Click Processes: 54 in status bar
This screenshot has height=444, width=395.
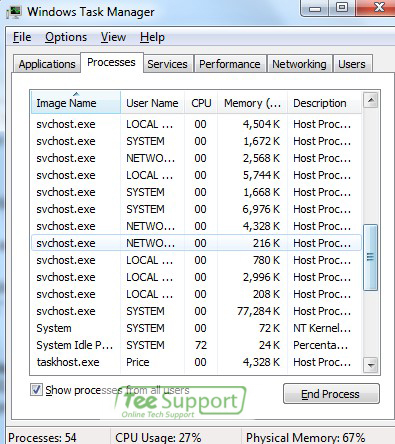pyautogui.click(x=42, y=438)
